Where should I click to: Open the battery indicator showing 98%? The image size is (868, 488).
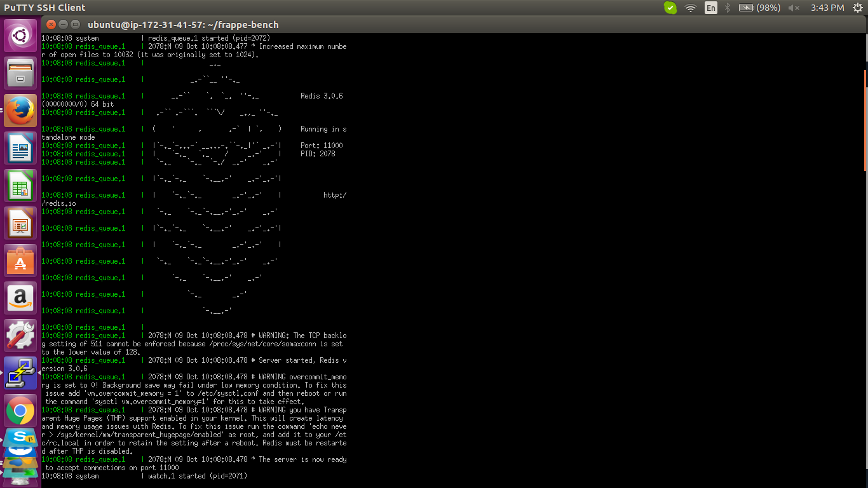[759, 8]
